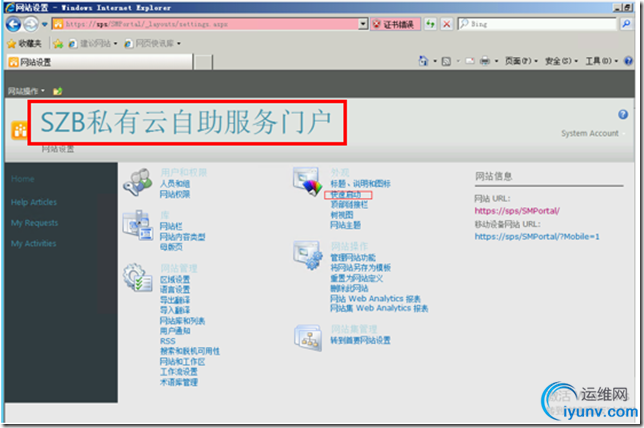This screenshot has width=644, height=428.
Task: Click the look and feel color palette icon
Action: 307,182
